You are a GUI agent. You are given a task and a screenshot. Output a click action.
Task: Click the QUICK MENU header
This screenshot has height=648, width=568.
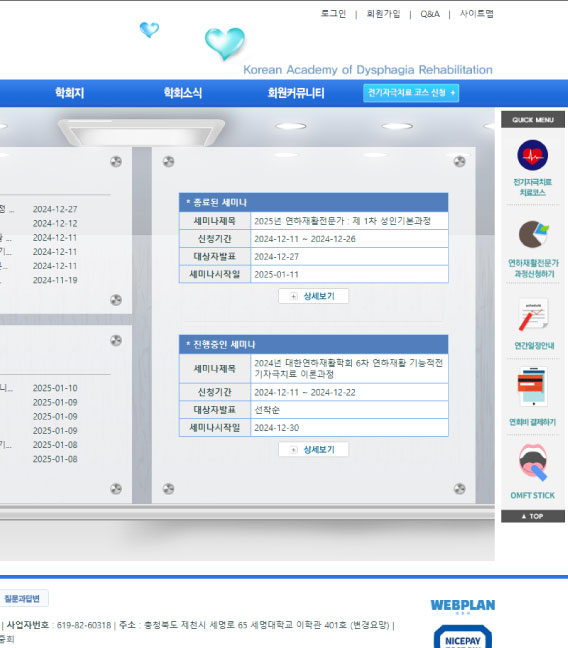click(533, 120)
